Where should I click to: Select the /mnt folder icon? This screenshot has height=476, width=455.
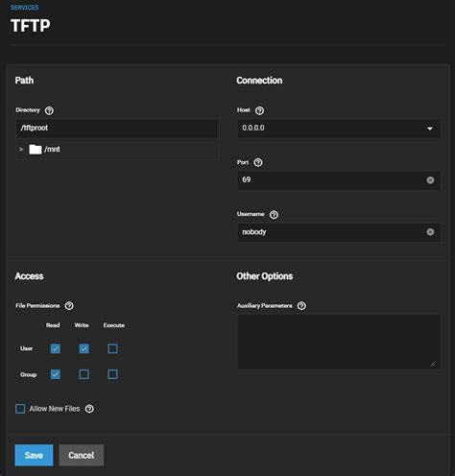coord(36,150)
